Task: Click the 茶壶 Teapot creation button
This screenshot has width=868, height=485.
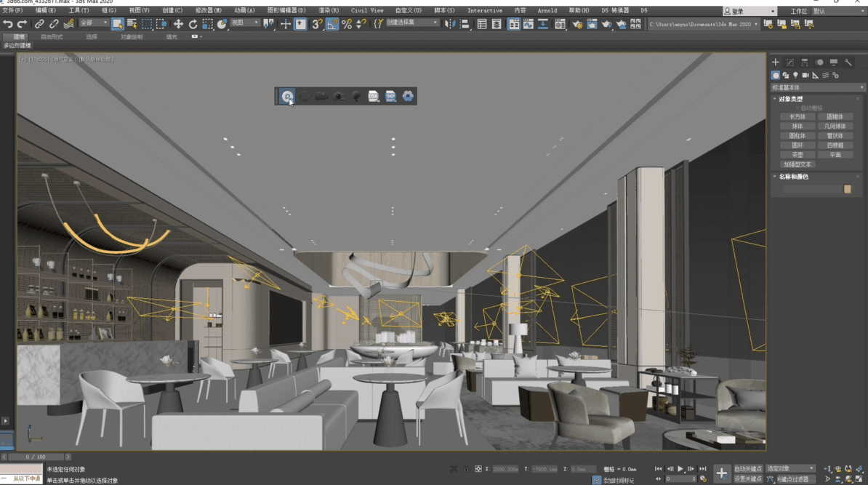Action: [797, 154]
